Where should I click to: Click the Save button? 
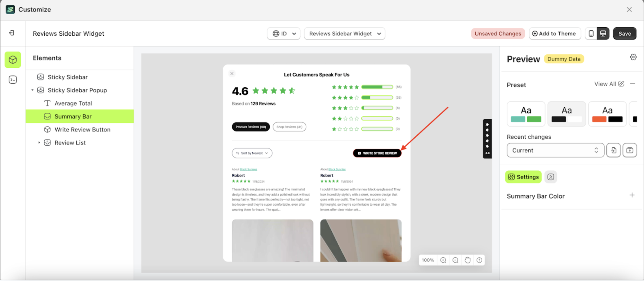pos(625,33)
